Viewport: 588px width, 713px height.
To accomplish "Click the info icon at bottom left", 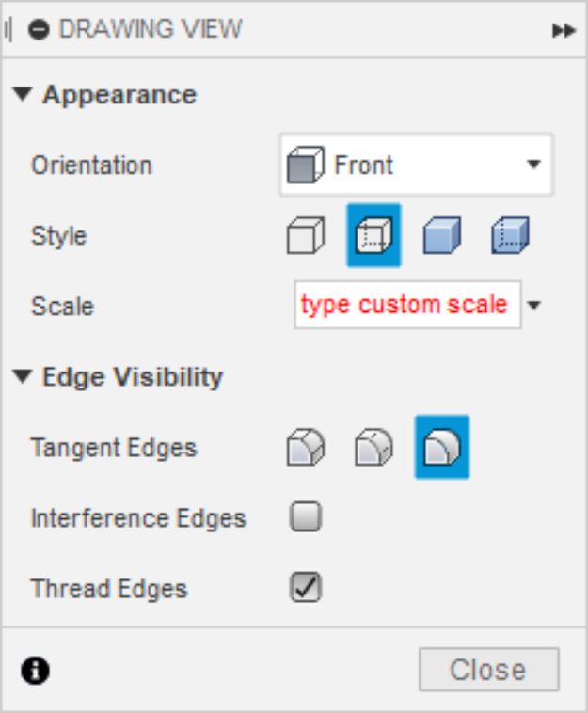I will coord(36,670).
